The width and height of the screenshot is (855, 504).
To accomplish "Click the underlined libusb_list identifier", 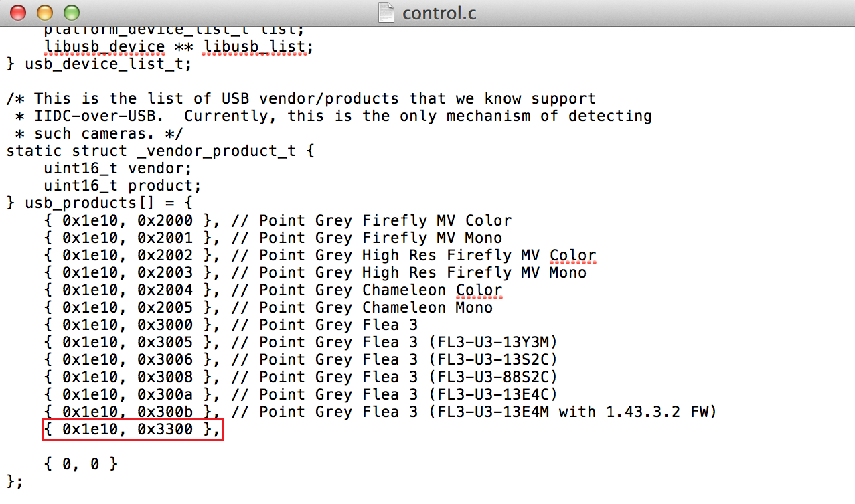I will pos(254,48).
